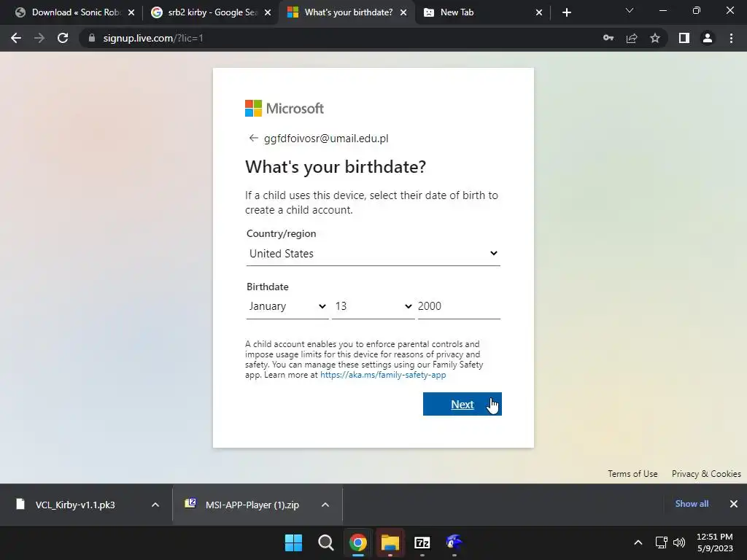Open volume tray icon
Screen dimensions: 747x560
pyautogui.click(x=679, y=542)
